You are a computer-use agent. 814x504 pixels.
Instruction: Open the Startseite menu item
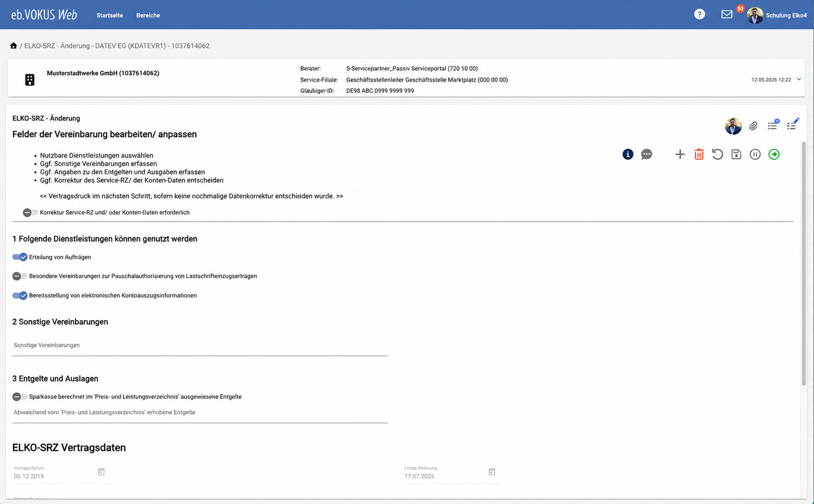pos(110,15)
